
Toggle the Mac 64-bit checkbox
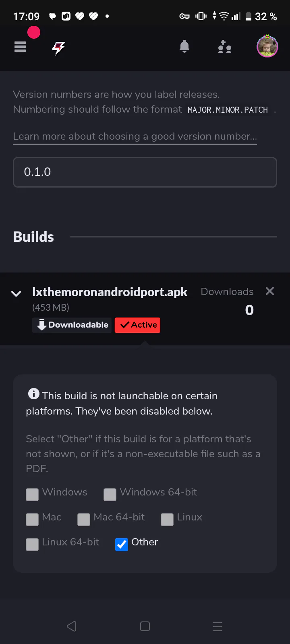click(x=84, y=519)
